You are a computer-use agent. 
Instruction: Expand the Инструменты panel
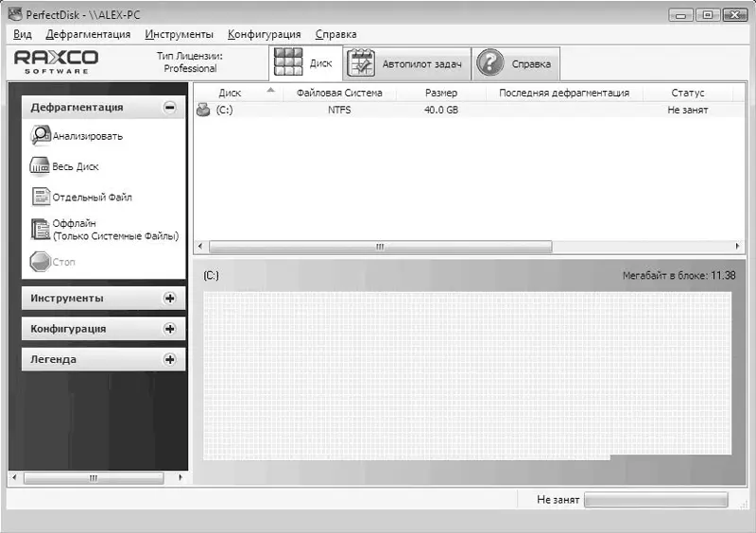(170, 298)
